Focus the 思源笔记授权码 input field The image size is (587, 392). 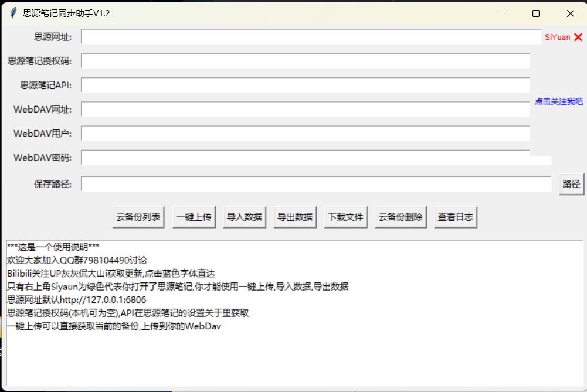click(305, 61)
